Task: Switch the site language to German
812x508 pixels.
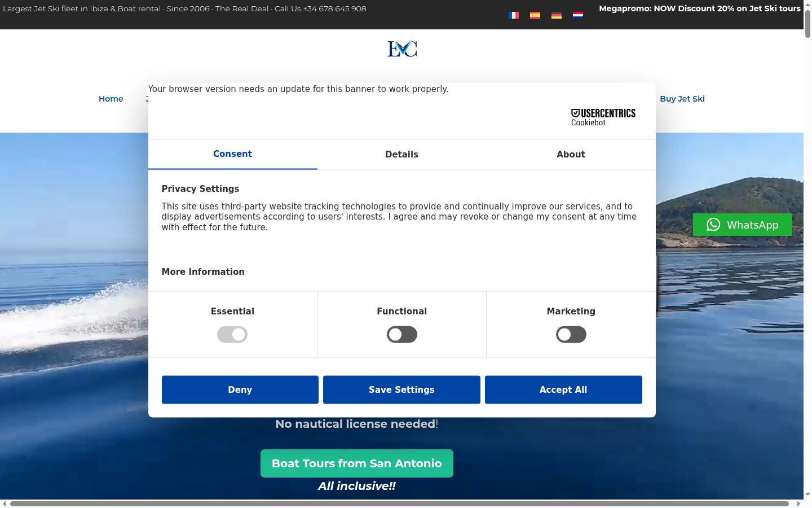Action: coord(557,15)
